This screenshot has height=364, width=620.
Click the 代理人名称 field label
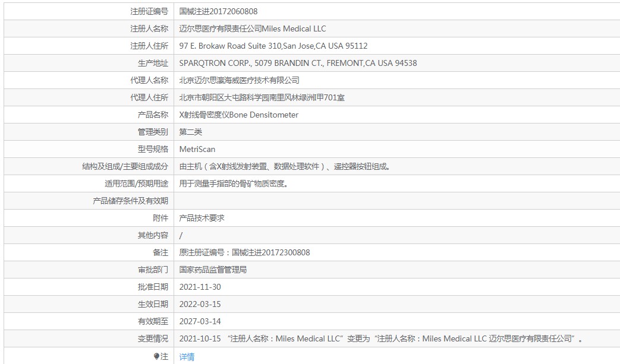click(x=149, y=80)
